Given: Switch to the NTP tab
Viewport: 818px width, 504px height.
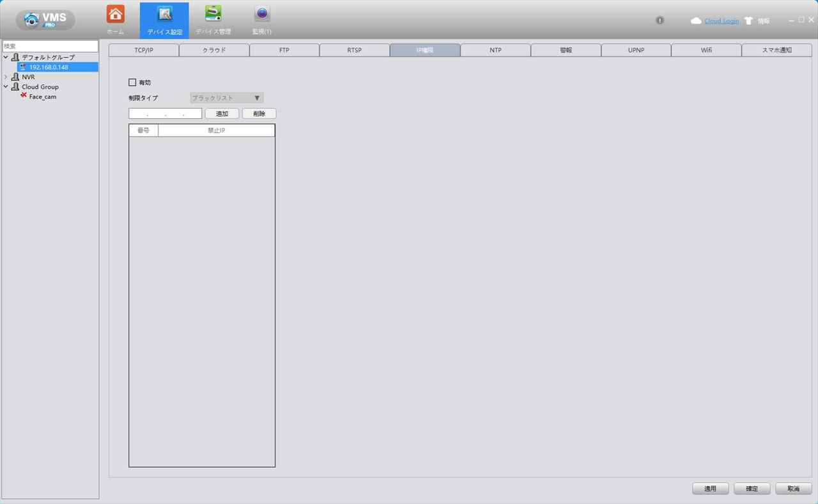Looking at the screenshot, I should click(495, 50).
